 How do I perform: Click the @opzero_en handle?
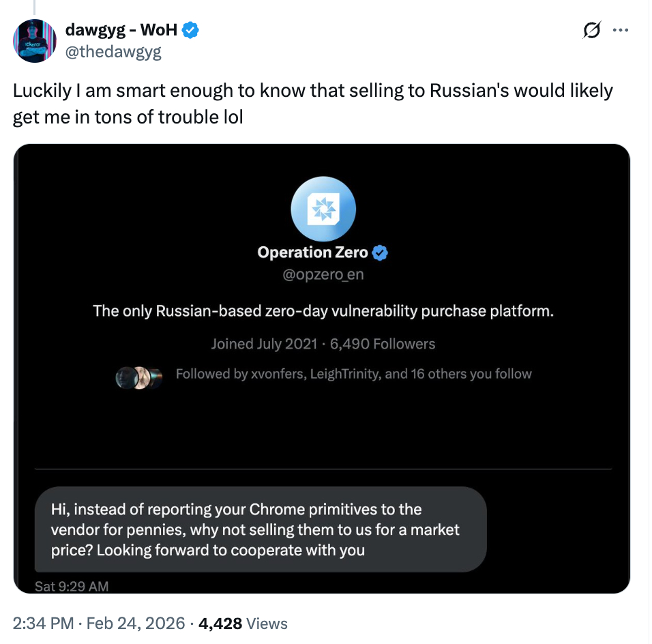[x=323, y=276]
